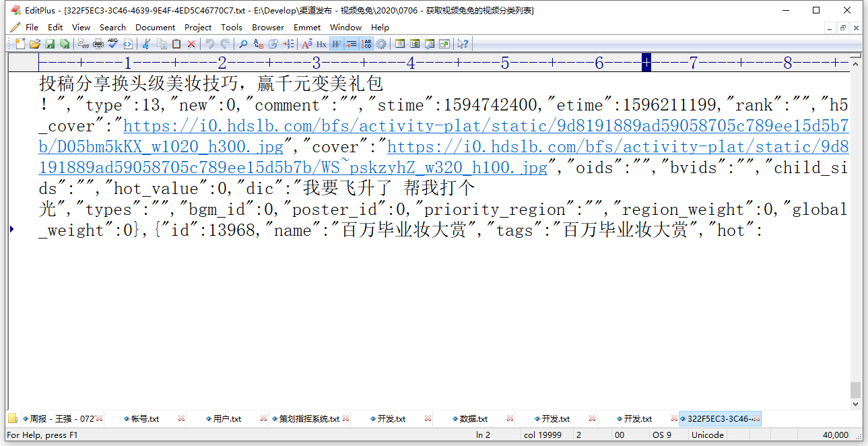Paste from clipboard using toolbar icon
This screenshot has height=446, width=868.
[176, 44]
